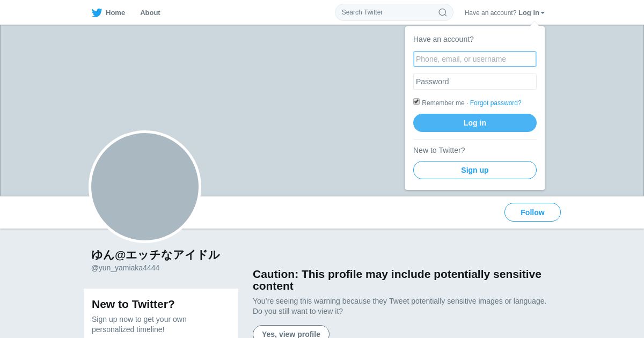The height and width of the screenshot is (338, 644).
Task: Click "Have an account?" text in top bar
Action: 490,13
